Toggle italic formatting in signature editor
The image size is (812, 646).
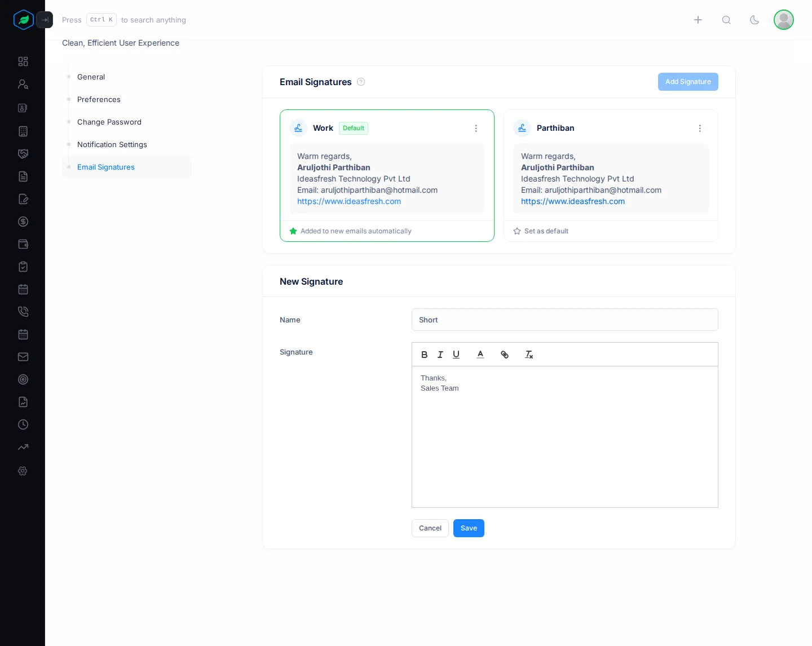point(440,355)
